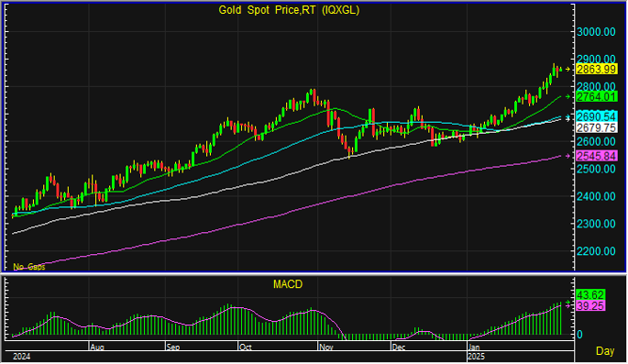Select the green 2764.01 moving average label

(596, 96)
